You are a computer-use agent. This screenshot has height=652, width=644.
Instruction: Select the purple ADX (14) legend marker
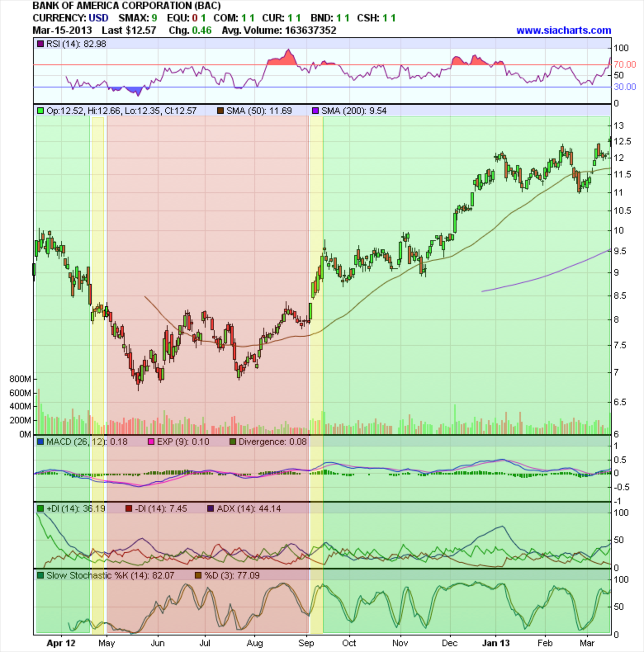[211, 509]
